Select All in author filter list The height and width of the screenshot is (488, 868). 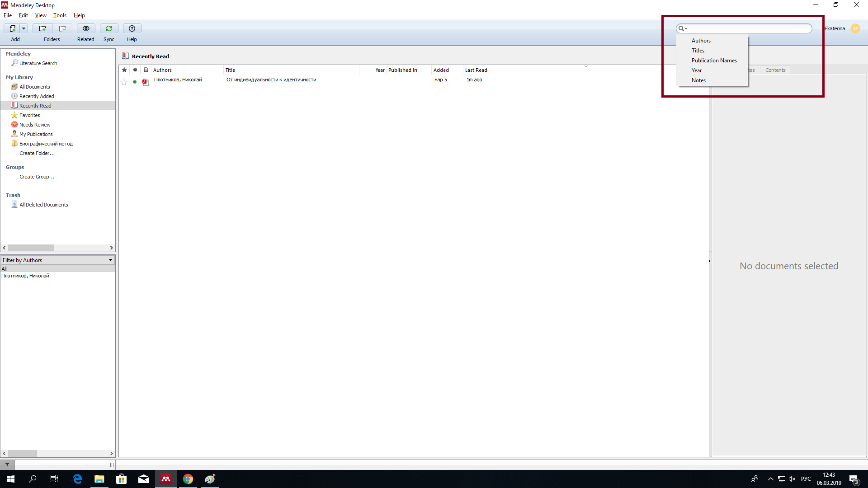point(58,269)
